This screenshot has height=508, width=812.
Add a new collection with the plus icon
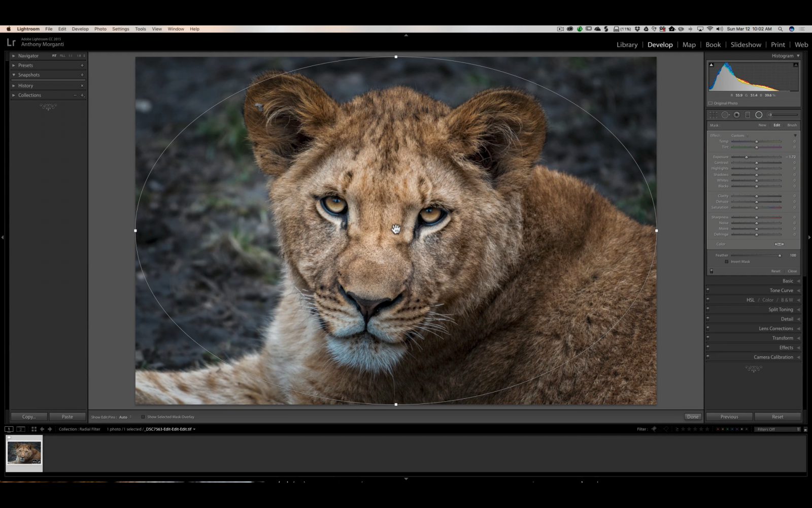click(x=82, y=95)
